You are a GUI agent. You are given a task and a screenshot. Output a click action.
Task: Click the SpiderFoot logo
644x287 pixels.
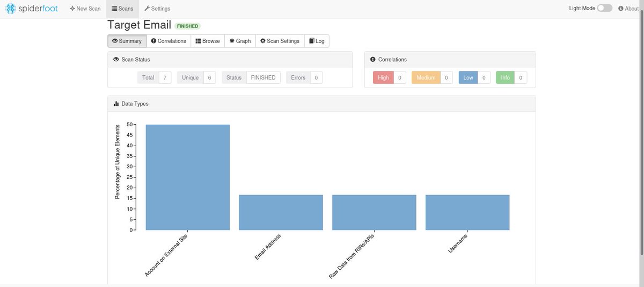pos(33,9)
